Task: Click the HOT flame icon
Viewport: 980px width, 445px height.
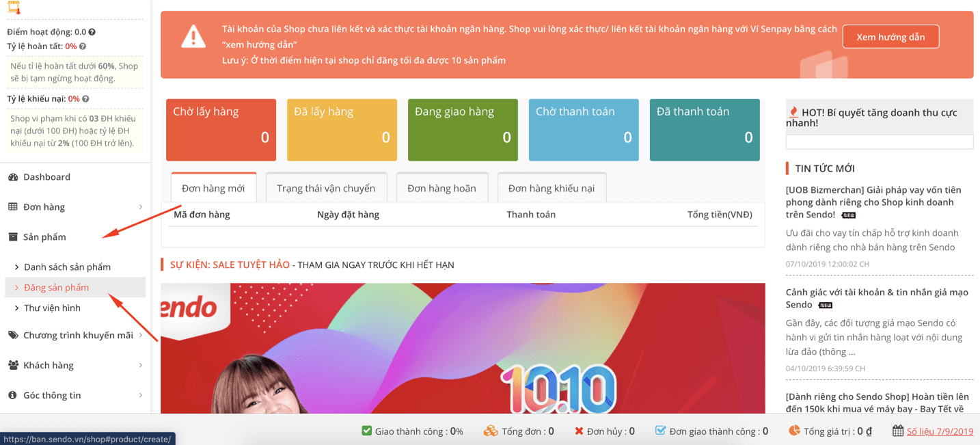Action: (x=793, y=112)
